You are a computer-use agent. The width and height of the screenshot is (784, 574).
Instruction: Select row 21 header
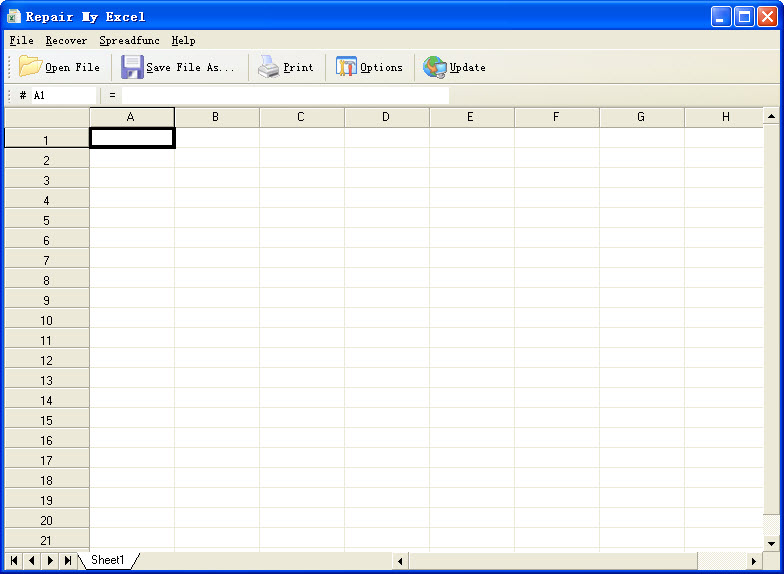(47, 540)
